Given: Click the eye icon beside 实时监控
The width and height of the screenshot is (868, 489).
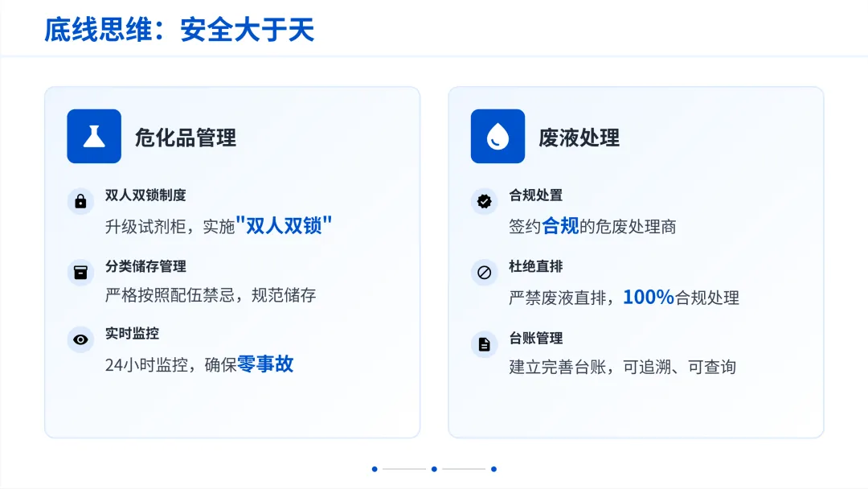Looking at the screenshot, I should [x=80, y=339].
